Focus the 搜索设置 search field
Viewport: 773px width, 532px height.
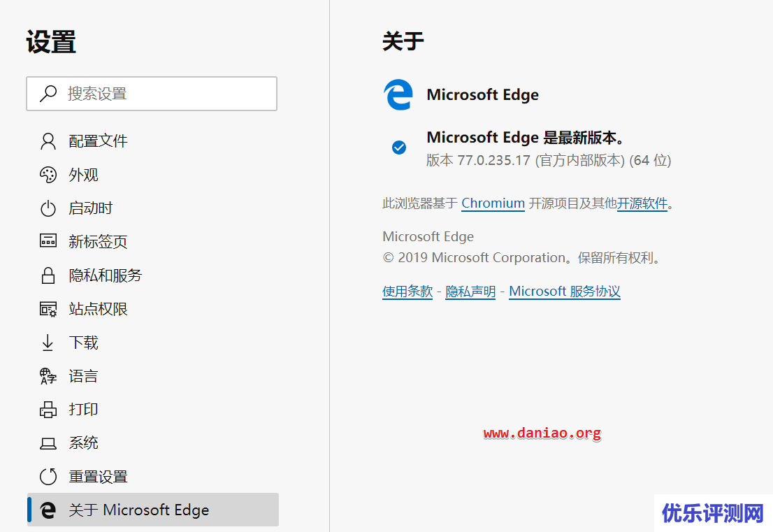(152, 94)
